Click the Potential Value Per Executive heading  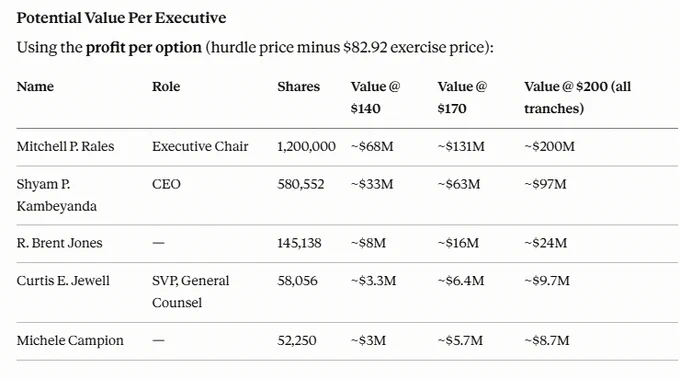point(121,18)
